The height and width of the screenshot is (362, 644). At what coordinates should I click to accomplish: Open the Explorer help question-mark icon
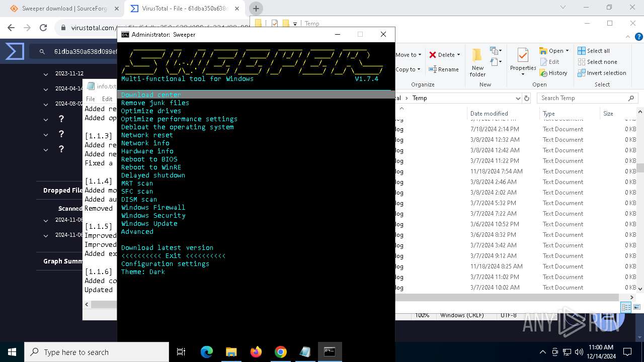coord(638,37)
